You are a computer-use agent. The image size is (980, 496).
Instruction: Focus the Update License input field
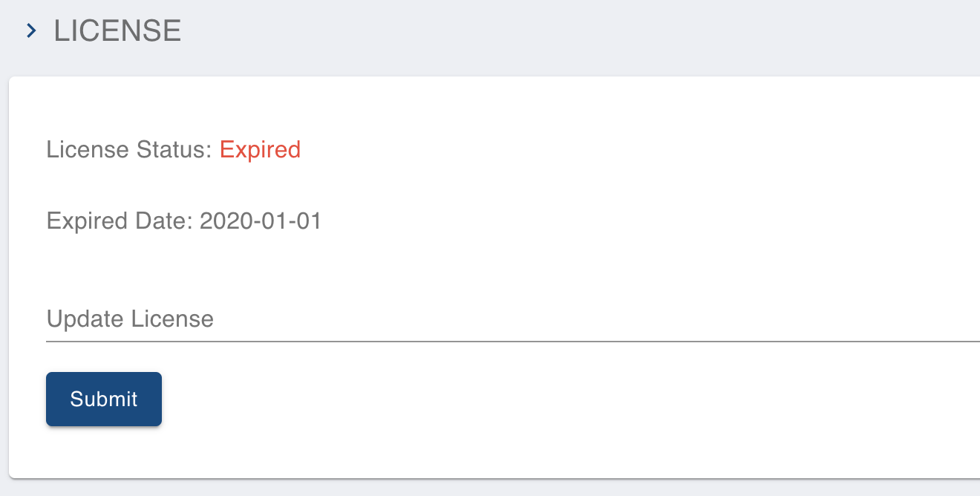click(x=513, y=319)
